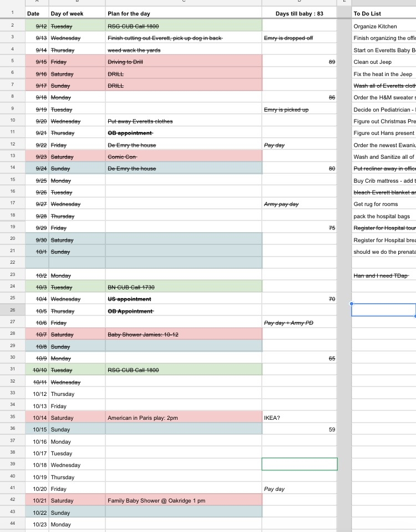This screenshot has width=416, height=532.
Task: Select the 'Emry is dropped off' cell
Action: click(x=300, y=38)
